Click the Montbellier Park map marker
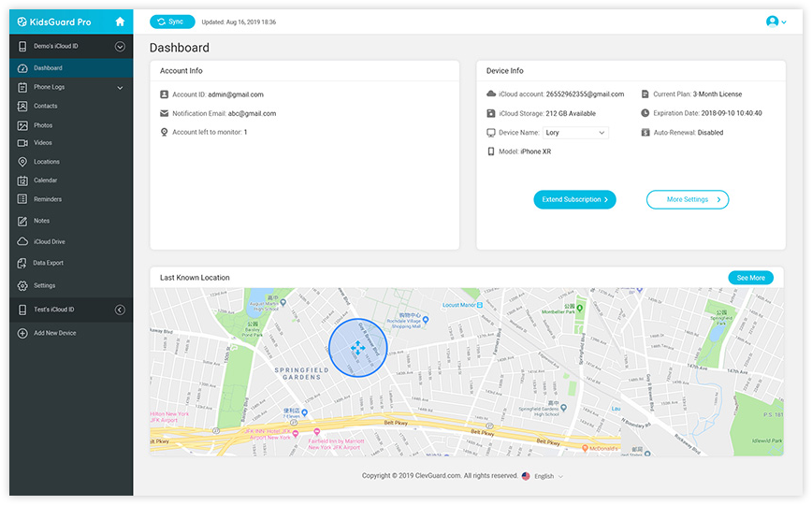 click(580, 309)
